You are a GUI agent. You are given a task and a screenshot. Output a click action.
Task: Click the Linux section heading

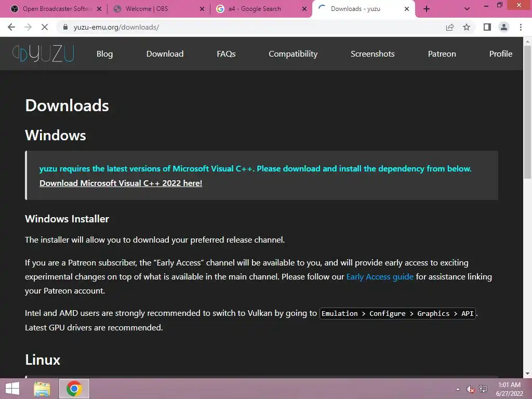(x=43, y=360)
